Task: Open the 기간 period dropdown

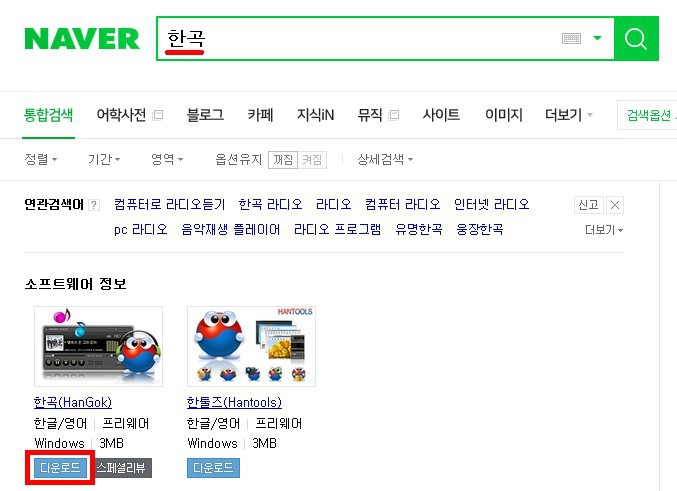Action: pos(104,159)
